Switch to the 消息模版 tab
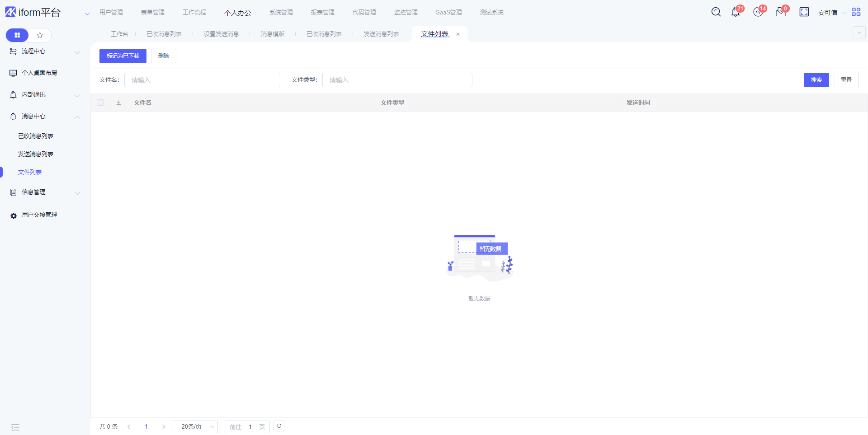868x435 pixels. pos(273,34)
